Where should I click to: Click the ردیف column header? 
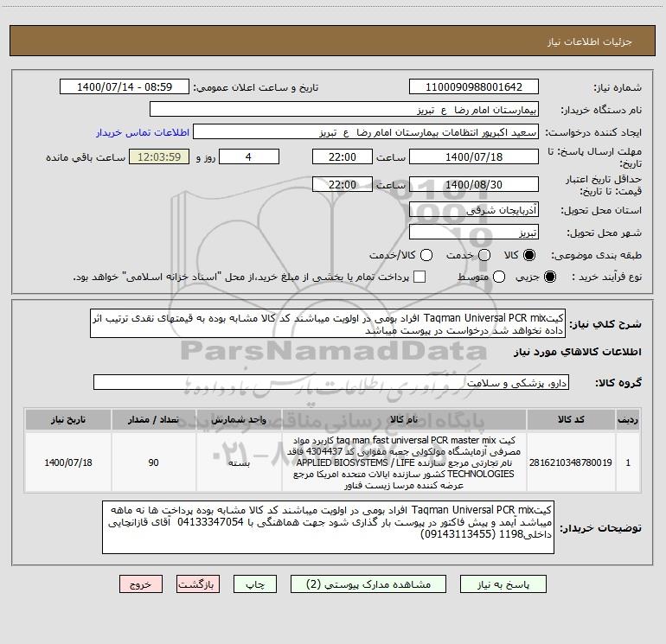(x=628, y=419)
